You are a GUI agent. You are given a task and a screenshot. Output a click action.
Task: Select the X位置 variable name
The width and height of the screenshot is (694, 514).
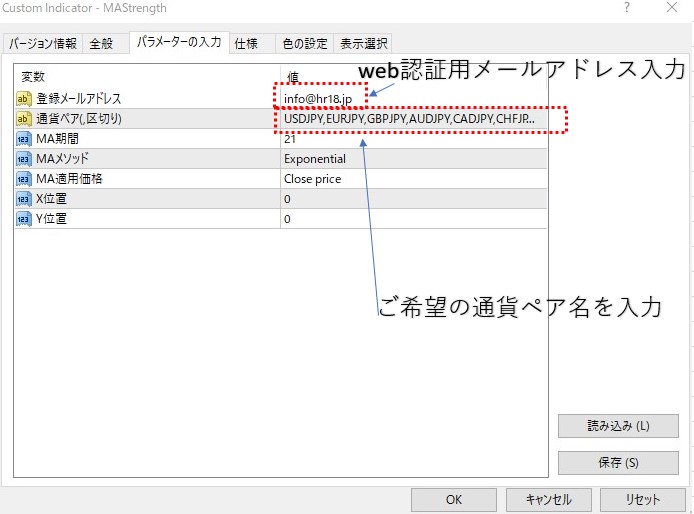coord(51,198)
